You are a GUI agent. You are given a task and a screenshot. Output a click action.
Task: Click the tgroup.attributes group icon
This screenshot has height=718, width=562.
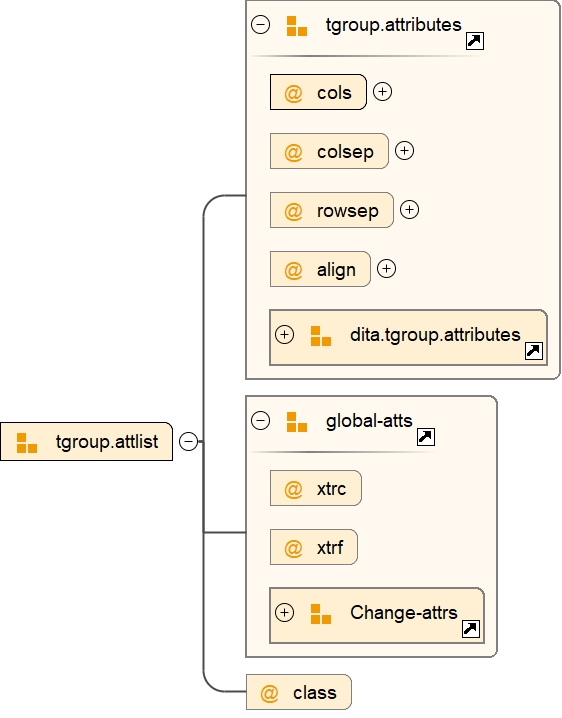[x=296, y=26]
